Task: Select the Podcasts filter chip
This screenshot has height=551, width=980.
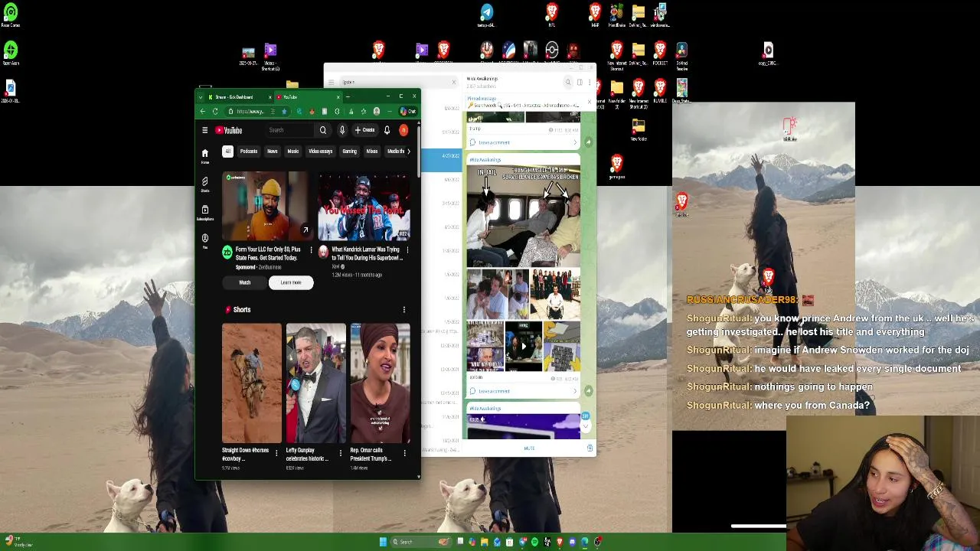Action: tap(249, 152)
